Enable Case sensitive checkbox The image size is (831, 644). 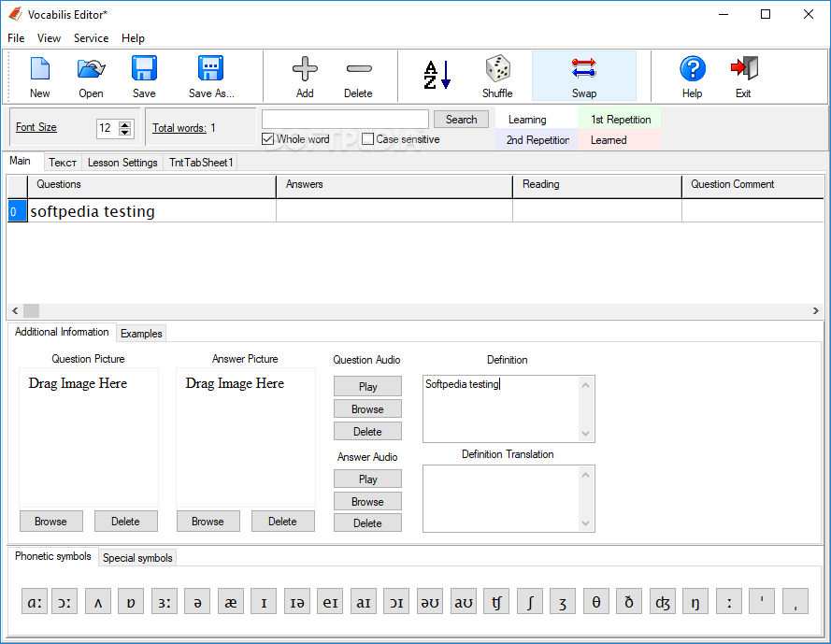coord(367,139)
